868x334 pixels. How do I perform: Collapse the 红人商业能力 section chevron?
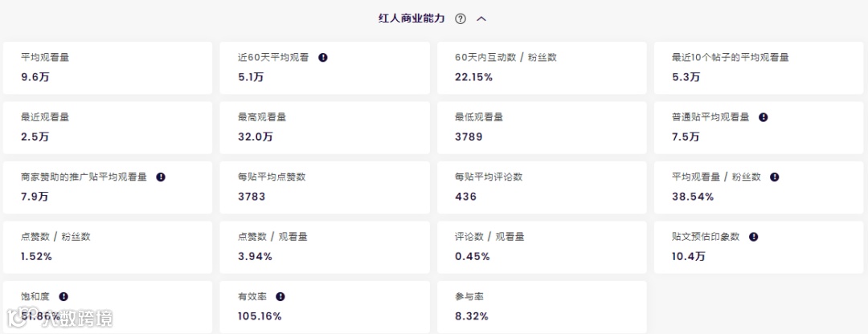(x=481, y=18)
